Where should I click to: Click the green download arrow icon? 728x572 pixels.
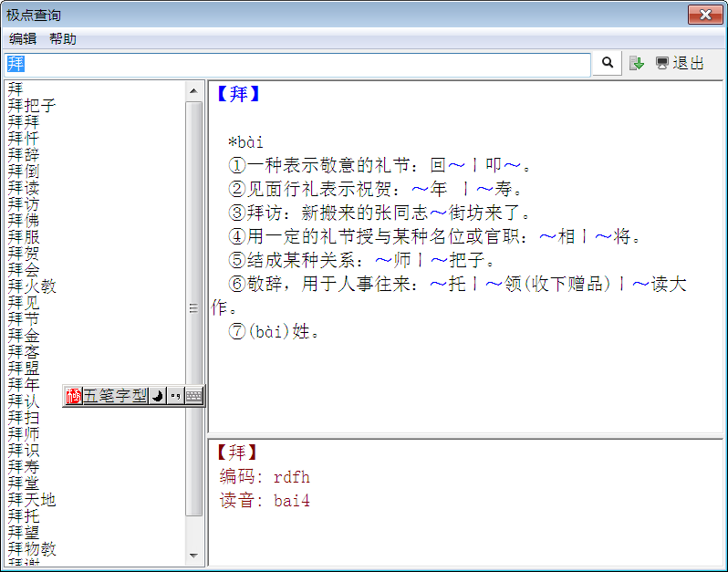click(637, 63)
